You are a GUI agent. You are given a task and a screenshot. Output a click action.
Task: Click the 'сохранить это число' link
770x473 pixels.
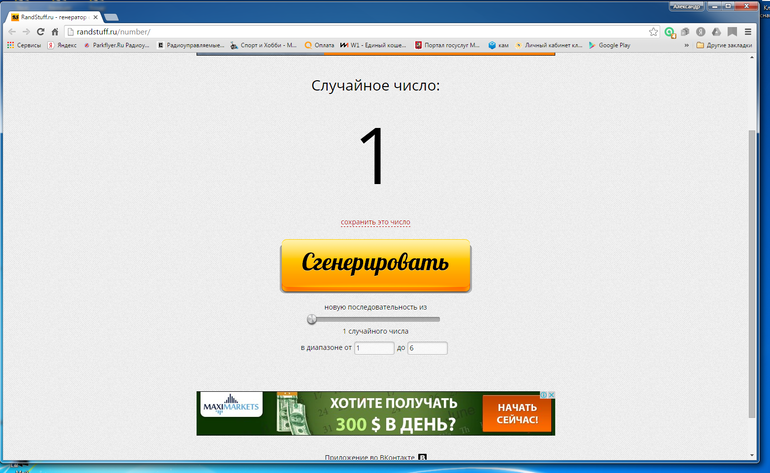coord(375,222)
